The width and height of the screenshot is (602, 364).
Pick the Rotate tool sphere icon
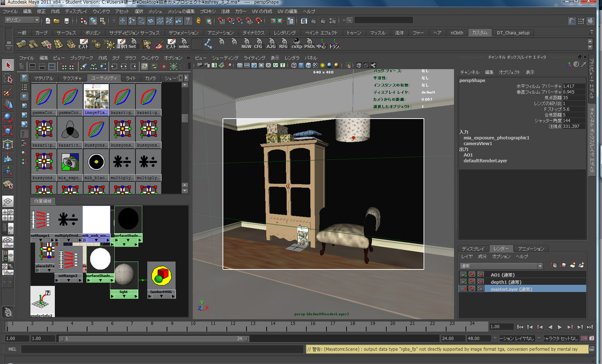point(8,118)
